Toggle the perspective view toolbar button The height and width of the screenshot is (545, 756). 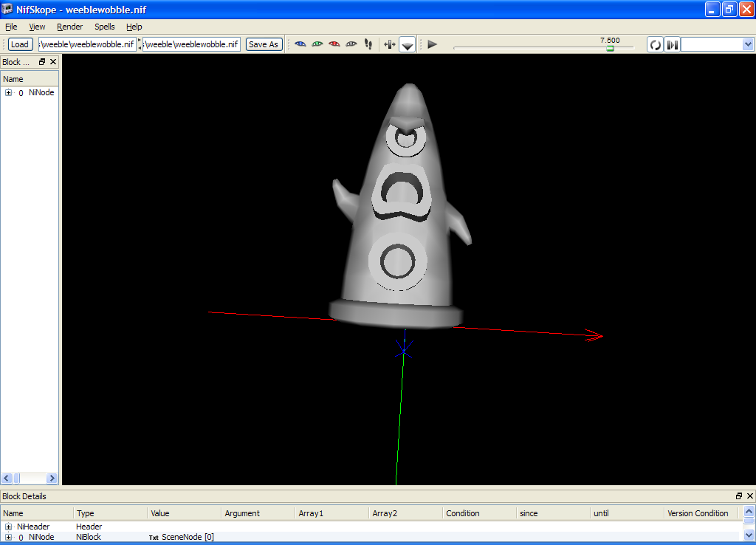[x=408, y=44]
